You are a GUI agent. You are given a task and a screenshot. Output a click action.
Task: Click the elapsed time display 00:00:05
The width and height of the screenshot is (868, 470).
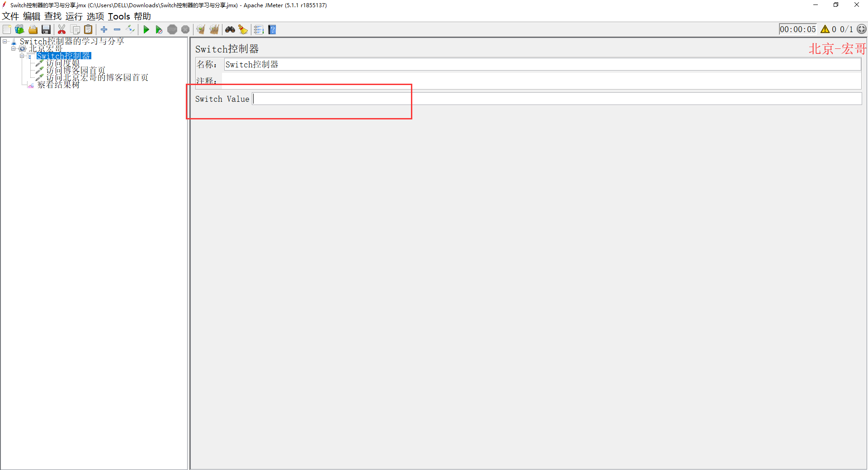(x=798, y=29)
